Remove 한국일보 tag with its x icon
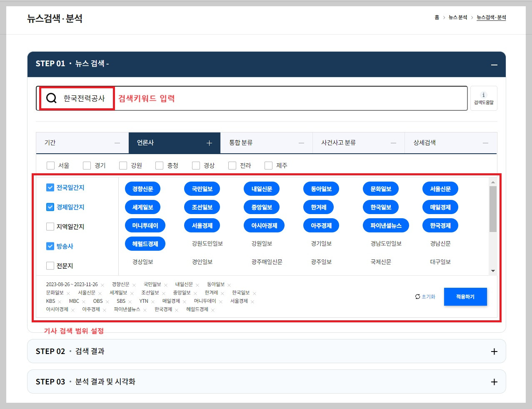The image size is (532, 409). (255, 294)
